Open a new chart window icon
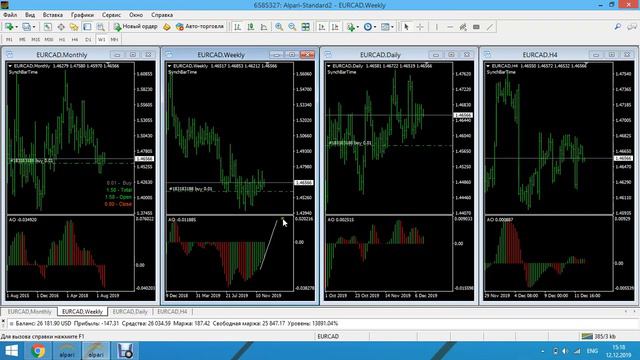The image size is (640, 360). (x=9, y=27)
